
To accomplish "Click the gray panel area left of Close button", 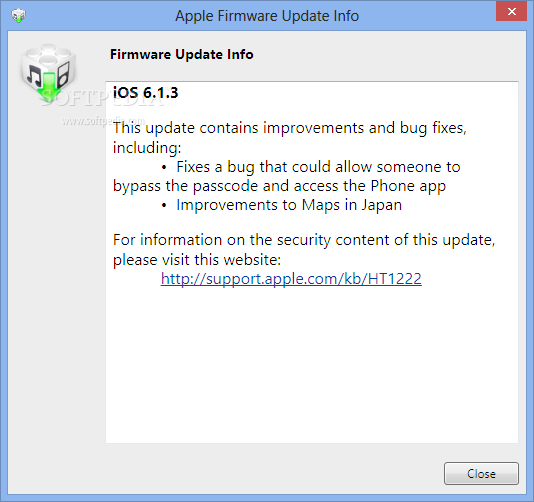I will (x=225, y=473).
